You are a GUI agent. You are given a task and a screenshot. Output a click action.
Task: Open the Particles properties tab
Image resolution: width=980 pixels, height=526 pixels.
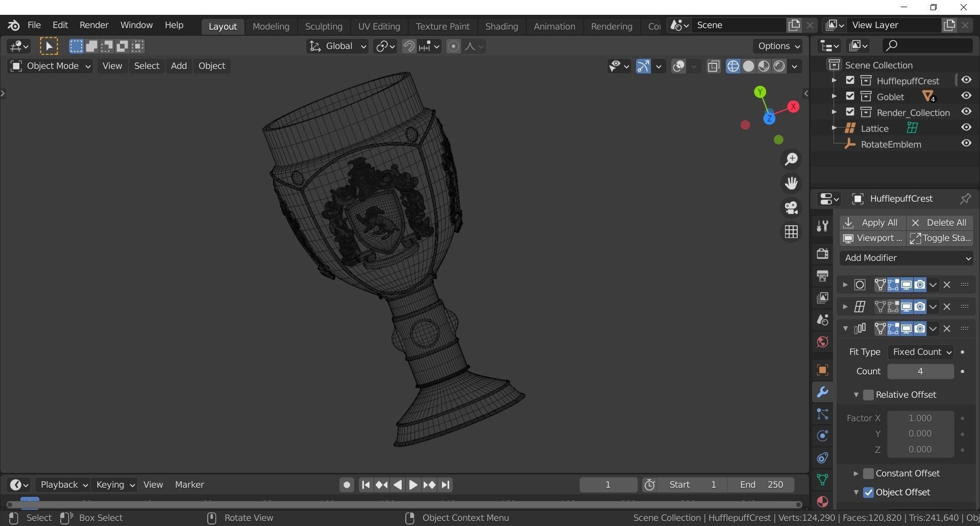[x=822, y=414]
